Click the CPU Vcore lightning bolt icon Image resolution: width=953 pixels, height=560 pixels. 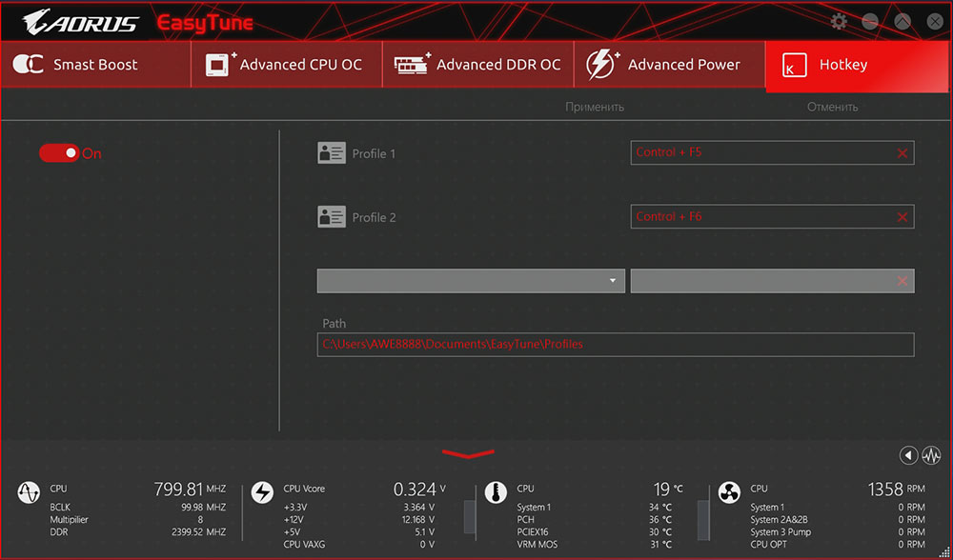coord(263,492)
